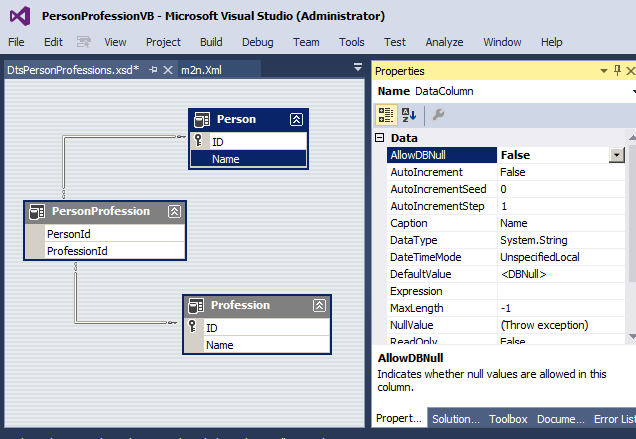The height and width of the screenshot is (439, 636).
Task: Select the DateTimeMode property row
Action: (506, 257)
